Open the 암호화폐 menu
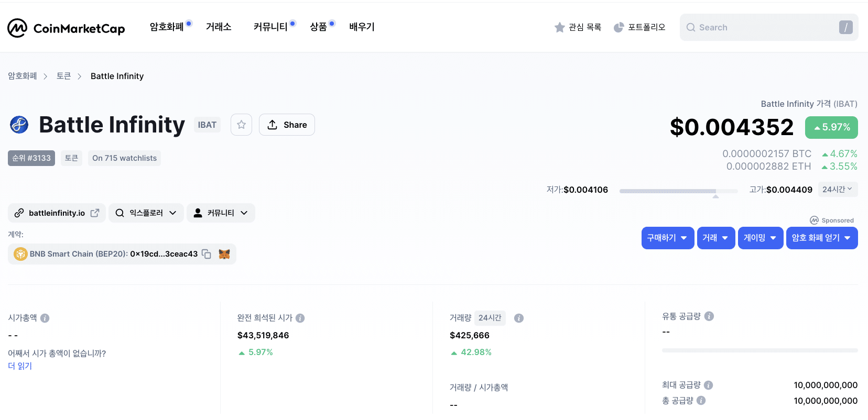Image resolution: width=868 pixels, height=420 pixels. [167, 27]
